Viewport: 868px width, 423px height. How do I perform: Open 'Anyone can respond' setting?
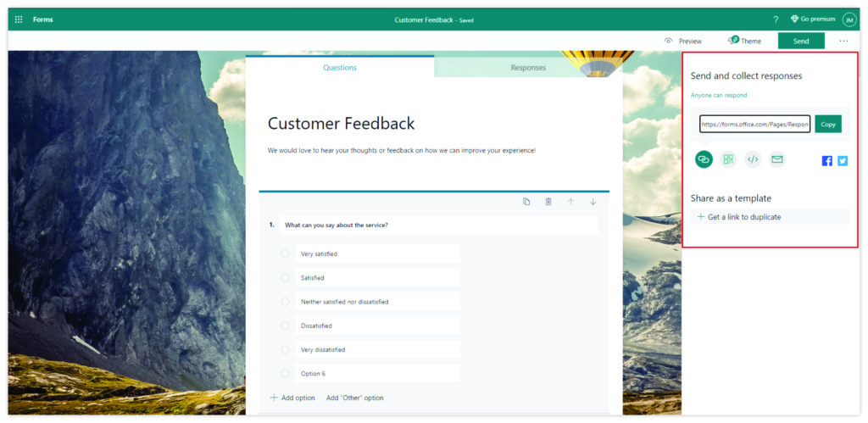tap(719, 95)
